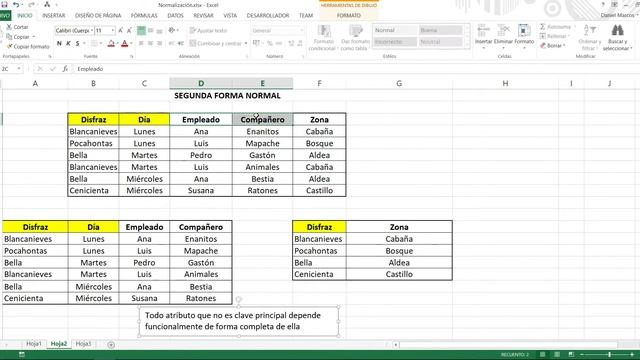Click Ajustar texto wrap button
Screen dimensions: 640x360
208,31
